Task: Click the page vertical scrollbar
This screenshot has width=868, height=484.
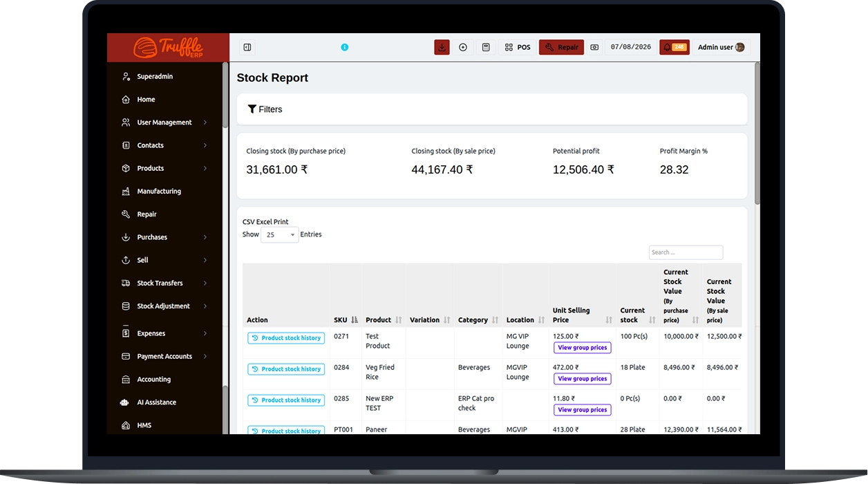Action: point(757,133)
